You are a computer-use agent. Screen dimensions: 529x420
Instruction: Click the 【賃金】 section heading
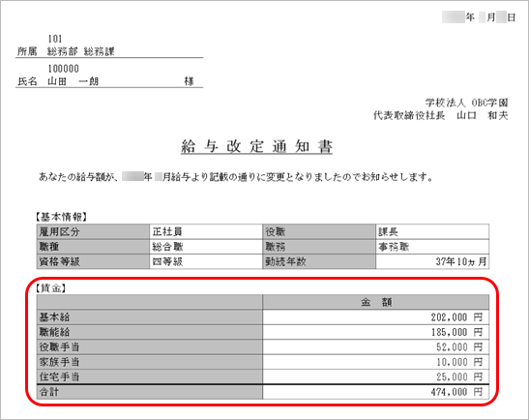[50, 288]
